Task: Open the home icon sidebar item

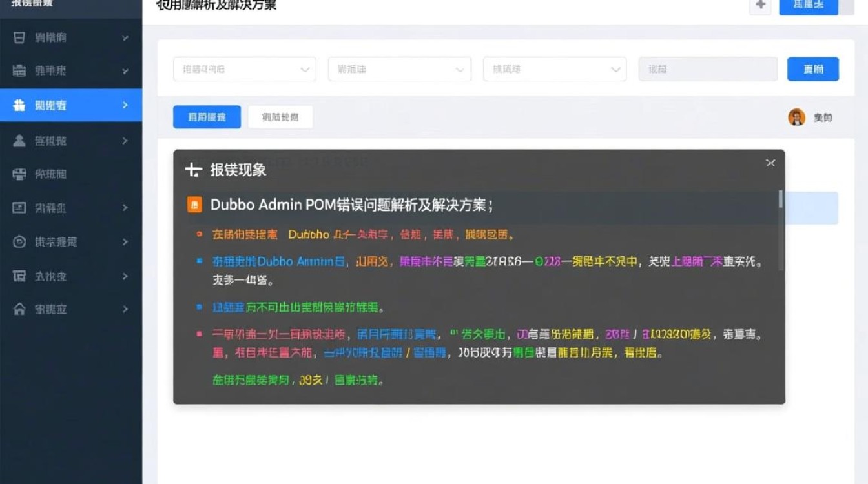Action: point(19,309)
